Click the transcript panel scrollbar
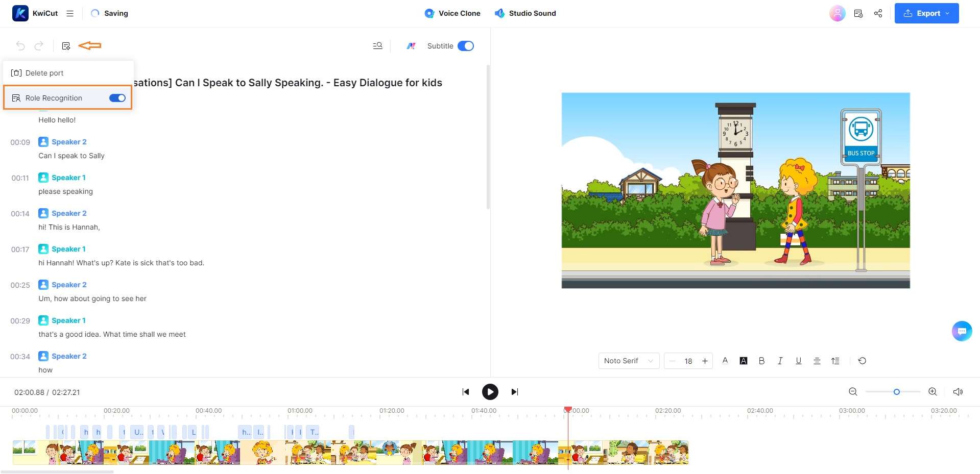The width and height of the screenshot is (980, 474). [488, 137]
